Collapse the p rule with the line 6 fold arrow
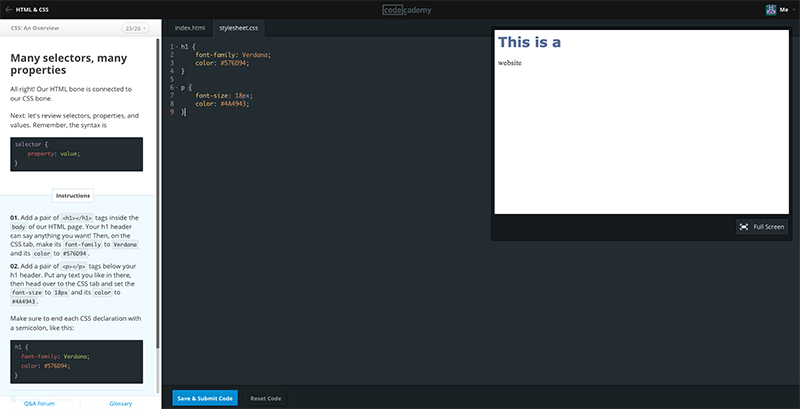 tap(176, 87)
